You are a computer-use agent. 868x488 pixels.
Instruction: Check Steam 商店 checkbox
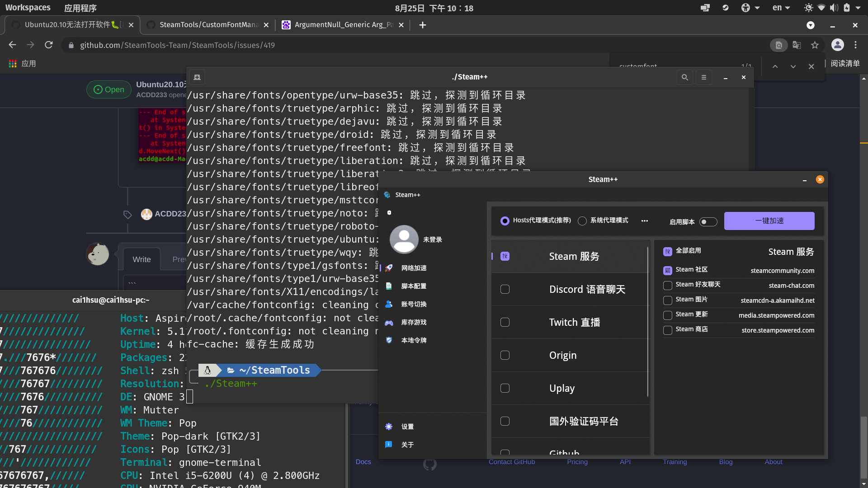click(668, 330)
